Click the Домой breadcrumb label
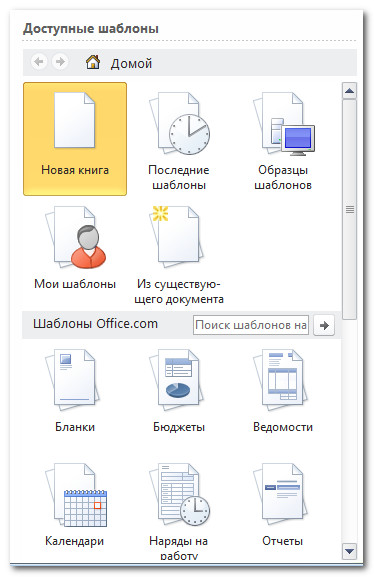374x577 pixels. coord(131,63)
